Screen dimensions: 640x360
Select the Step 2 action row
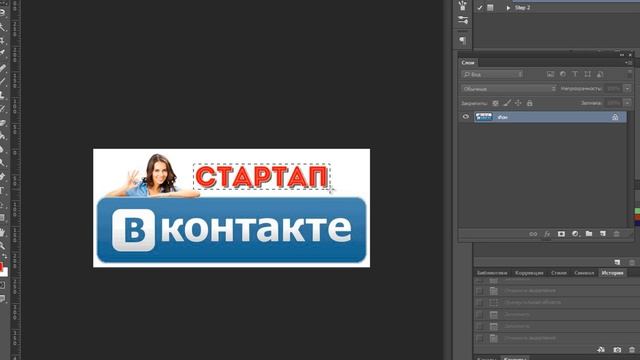(557, 8)
